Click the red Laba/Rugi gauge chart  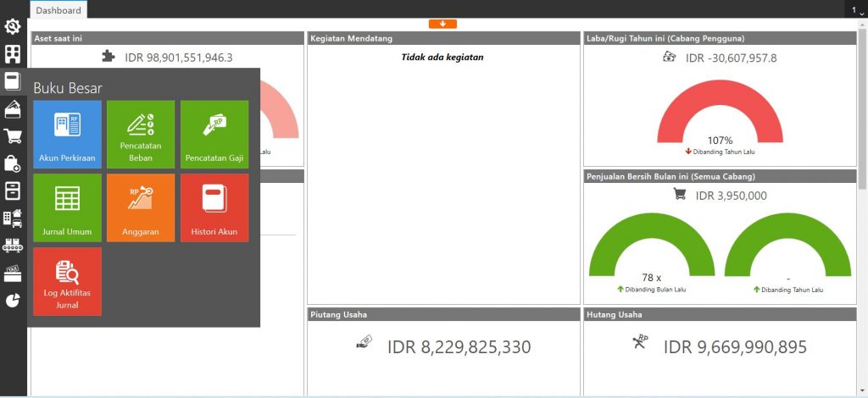click(x=720, y=114)
